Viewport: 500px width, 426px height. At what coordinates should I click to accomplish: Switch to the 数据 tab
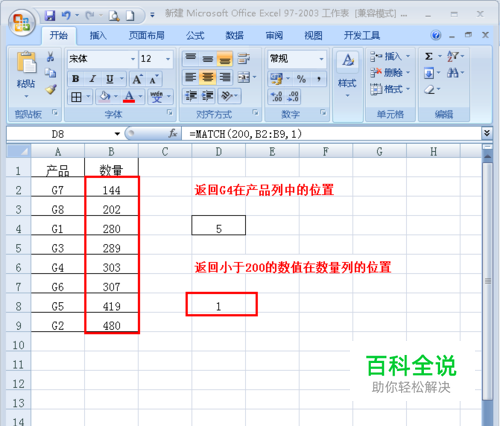[234, 35]
